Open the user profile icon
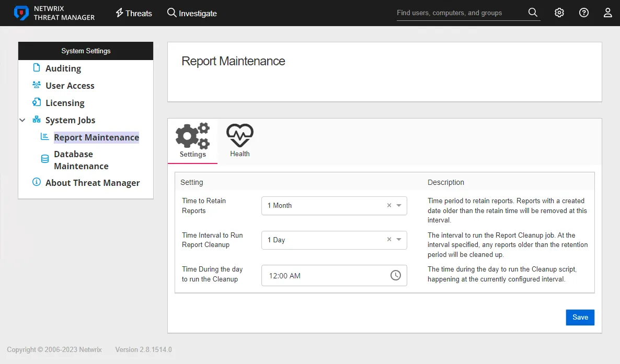Image resolution: width=620 pixels, height=364 pixels. tap(608, 13)
